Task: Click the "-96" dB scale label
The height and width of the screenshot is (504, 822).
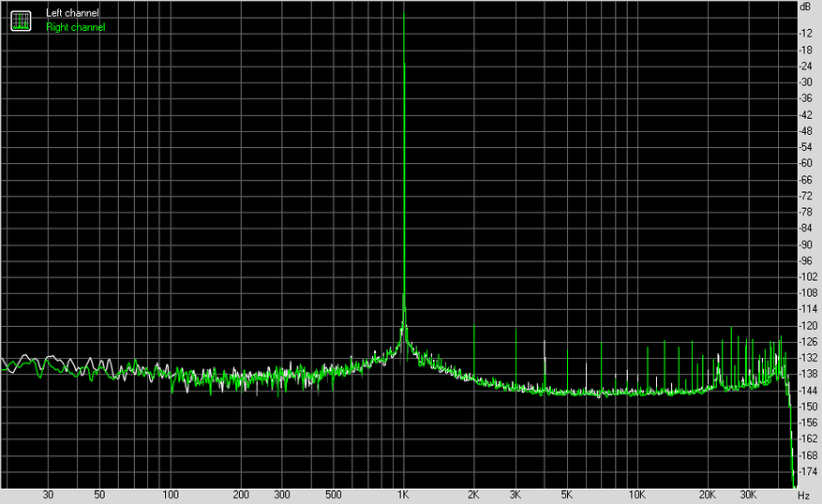Action: pyautogui.click(x=805, y=261)
